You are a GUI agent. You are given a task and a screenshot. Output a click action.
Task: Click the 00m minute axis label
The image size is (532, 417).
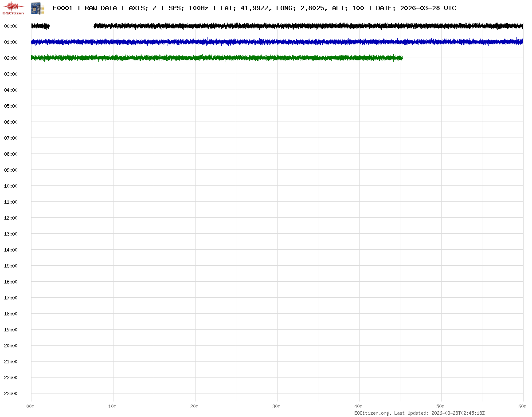point(31,406)
